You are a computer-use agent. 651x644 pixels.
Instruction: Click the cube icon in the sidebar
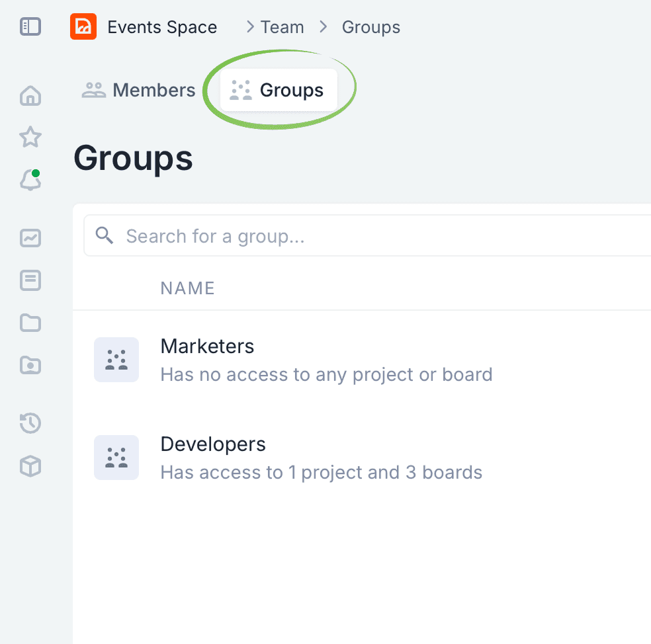30,466
